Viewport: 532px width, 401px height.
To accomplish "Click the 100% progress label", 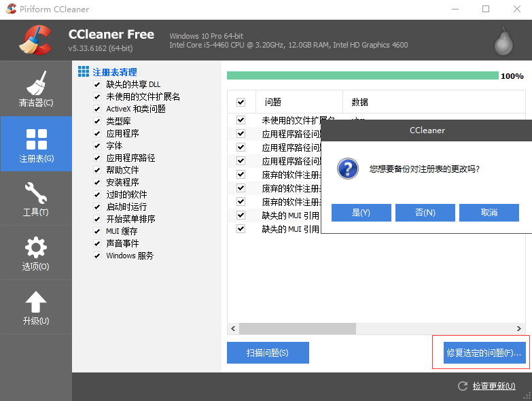I will pyautogui.click(x=512, y=76).
